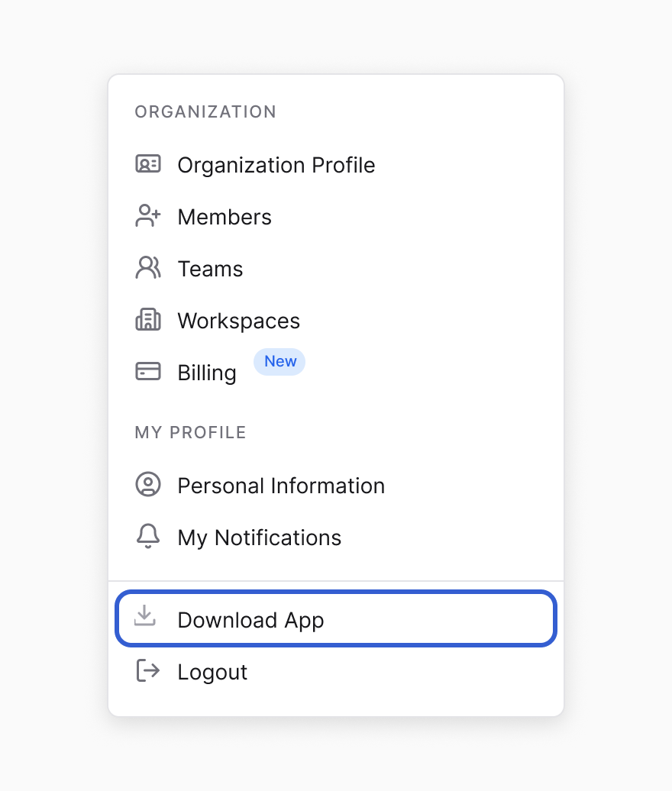The image size is (672, 791).
Task: Open Organization Profile menu entry
Action: tap(336, 165)
